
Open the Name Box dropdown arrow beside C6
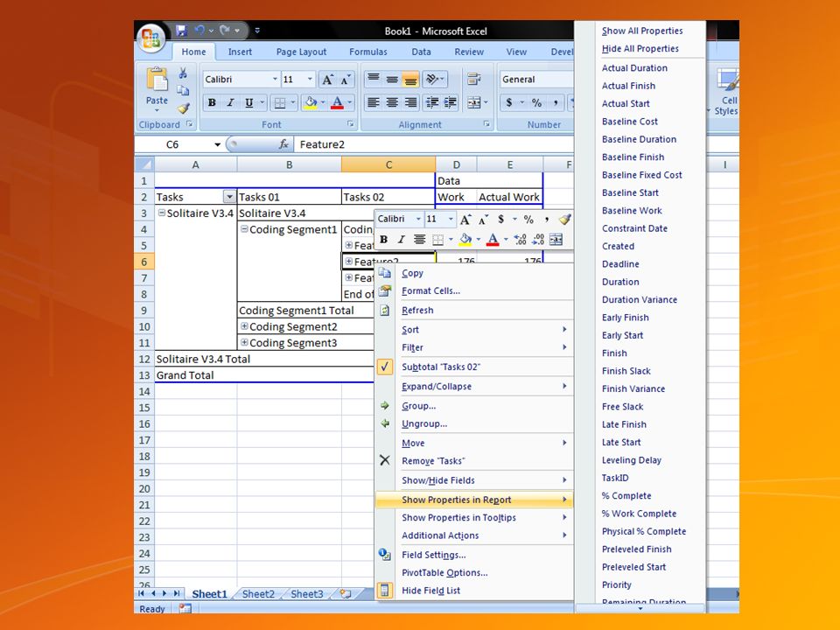218,144
